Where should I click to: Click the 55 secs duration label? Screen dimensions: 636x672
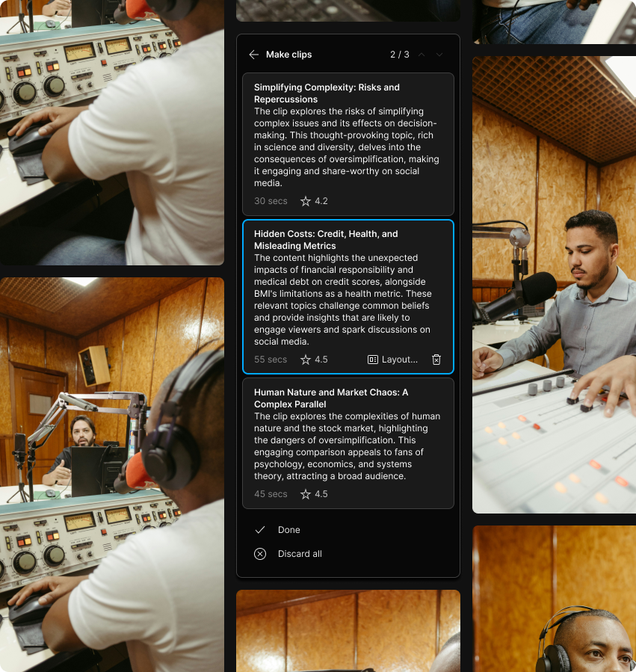(x=271, y=360)
